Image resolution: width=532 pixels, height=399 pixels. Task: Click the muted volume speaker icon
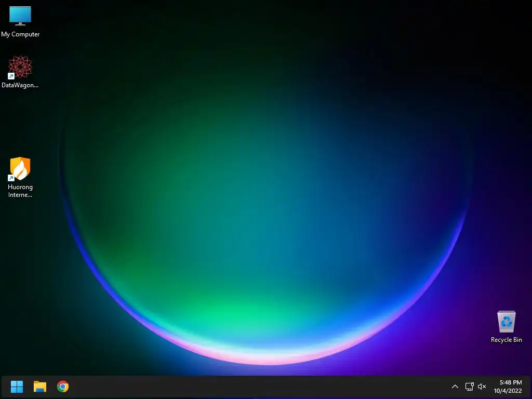(482, 387)
